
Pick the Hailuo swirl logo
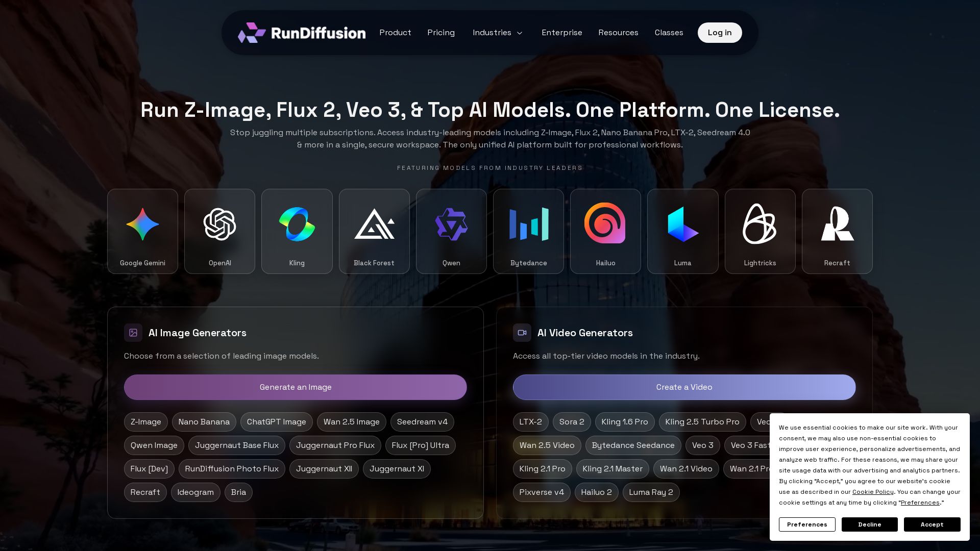pyautogui.click(x=605, y=223)
